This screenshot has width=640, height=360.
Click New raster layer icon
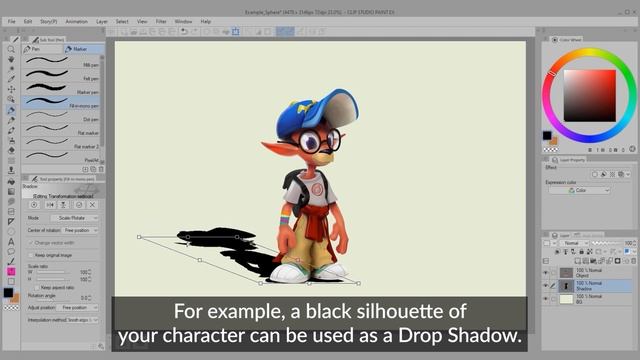click(577, 261)
